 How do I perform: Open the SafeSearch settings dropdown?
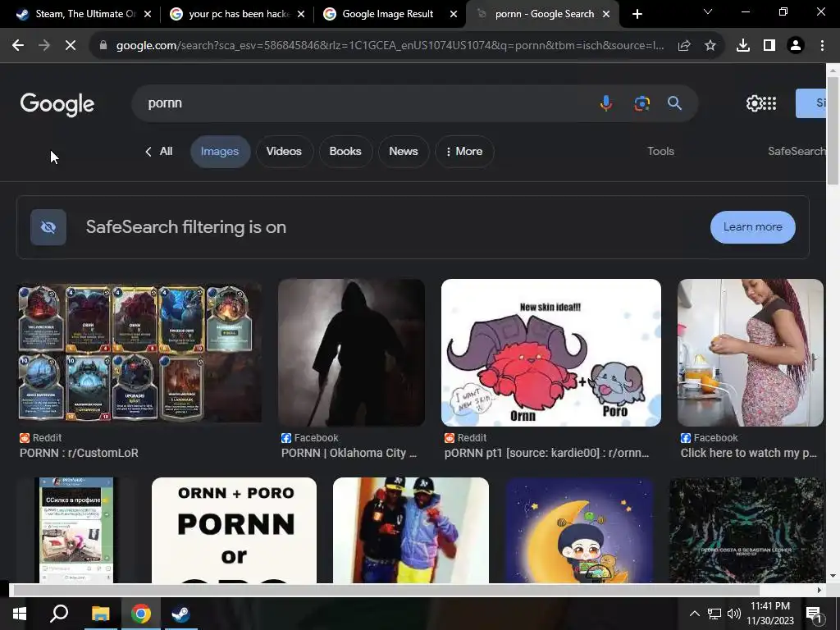coord(797,151)
